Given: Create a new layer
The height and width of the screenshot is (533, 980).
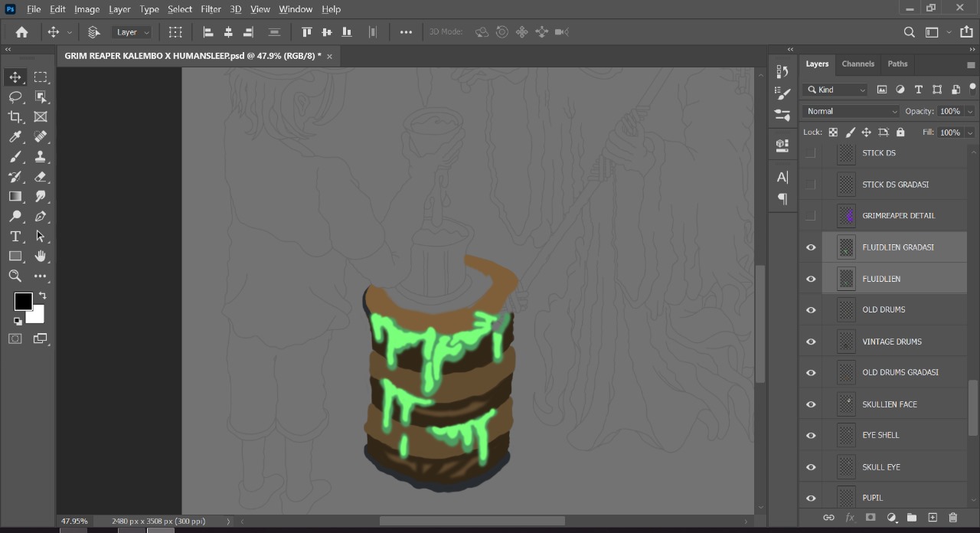Looking at the screenshot, I should point(933,518).
